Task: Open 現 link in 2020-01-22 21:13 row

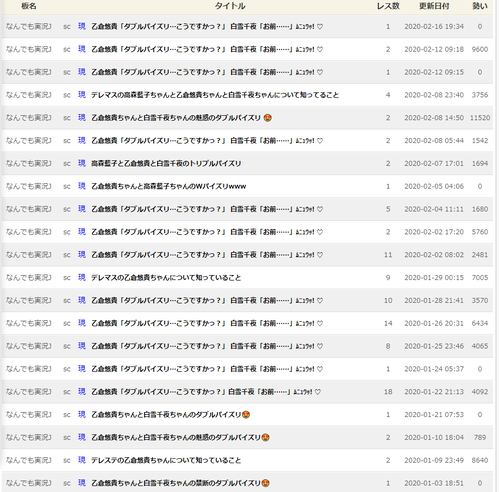Action: click(82, 392)
